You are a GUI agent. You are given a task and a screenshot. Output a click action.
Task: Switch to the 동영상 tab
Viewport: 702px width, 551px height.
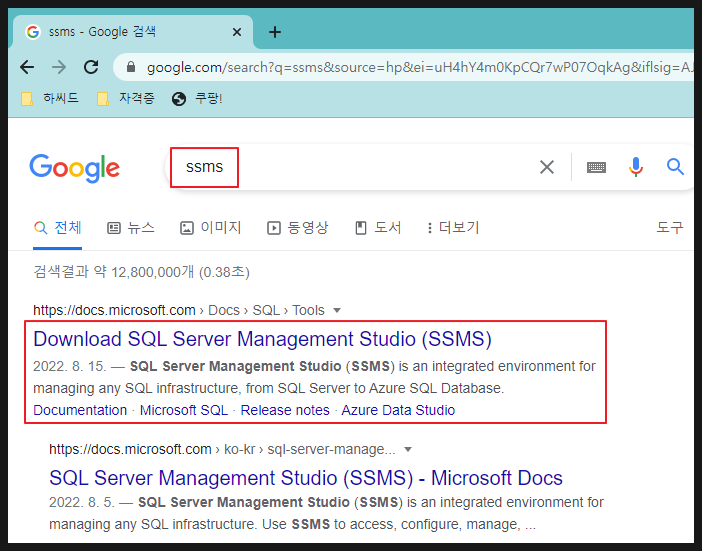(298, 228)
